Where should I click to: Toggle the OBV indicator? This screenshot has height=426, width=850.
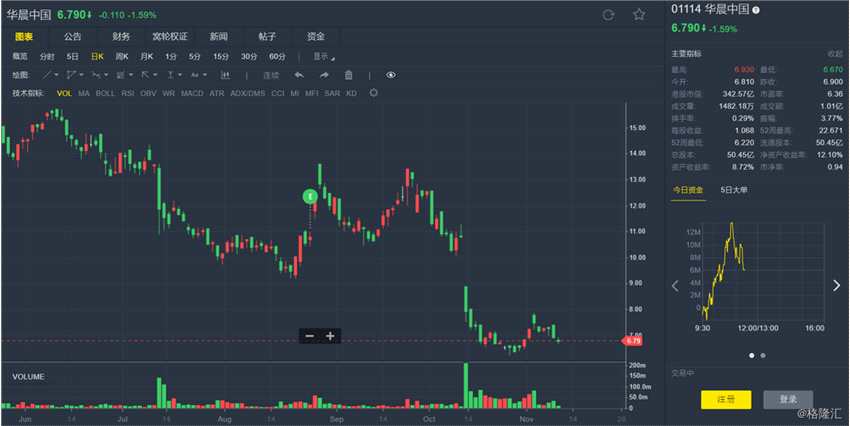click(x=148, y=93)
